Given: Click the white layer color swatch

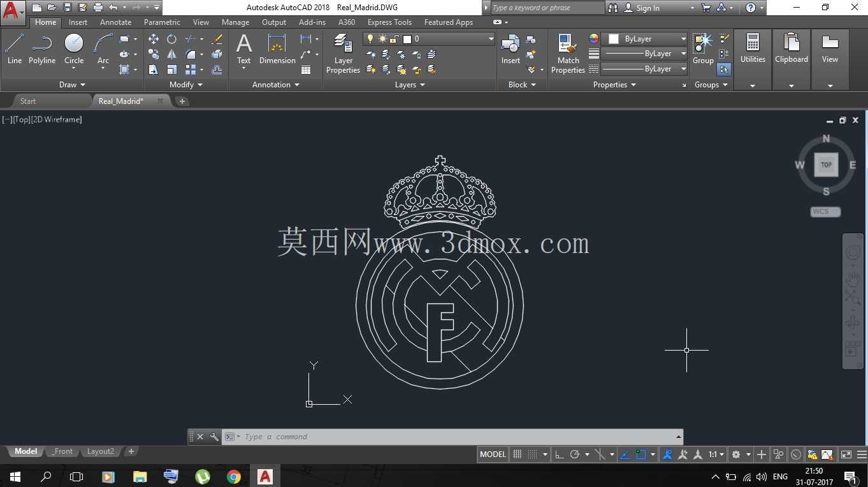Looking at the screenshot, I should pyautogui.click(x=407, y=39).
